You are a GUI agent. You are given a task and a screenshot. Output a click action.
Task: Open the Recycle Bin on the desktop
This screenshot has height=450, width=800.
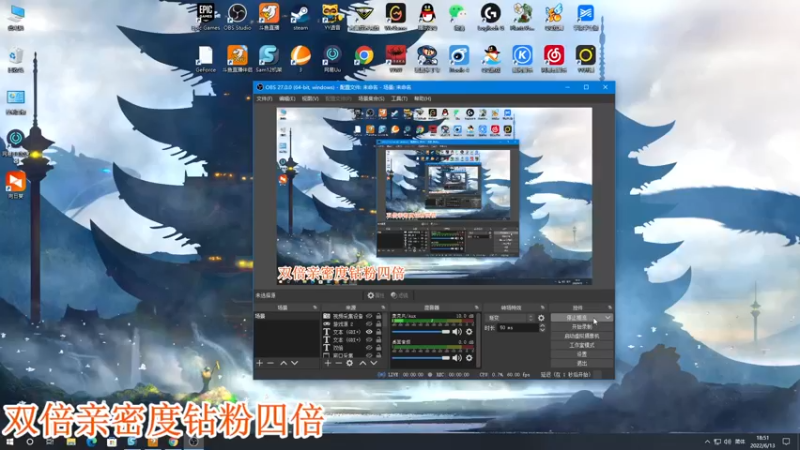(x=16, y=60)
